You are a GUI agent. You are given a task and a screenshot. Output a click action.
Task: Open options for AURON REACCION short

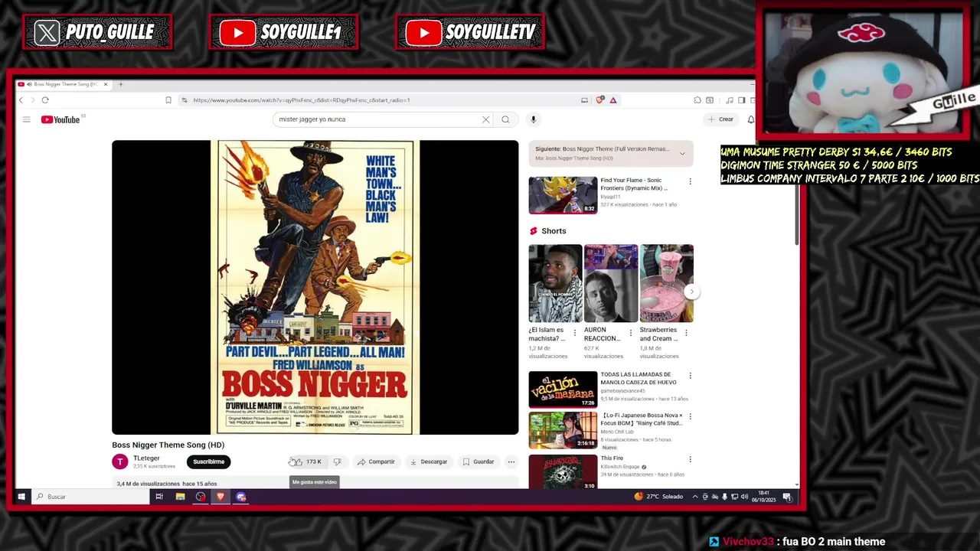(x=631, y=333)
